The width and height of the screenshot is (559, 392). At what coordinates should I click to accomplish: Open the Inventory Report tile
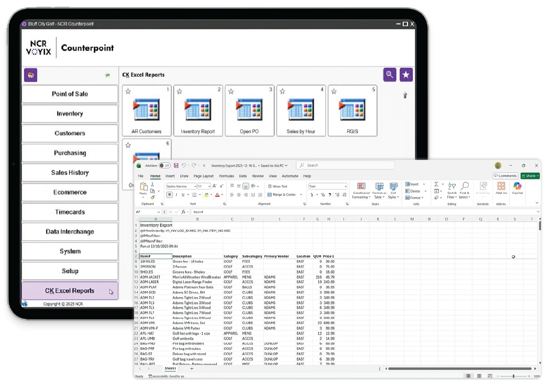point(198,111)
